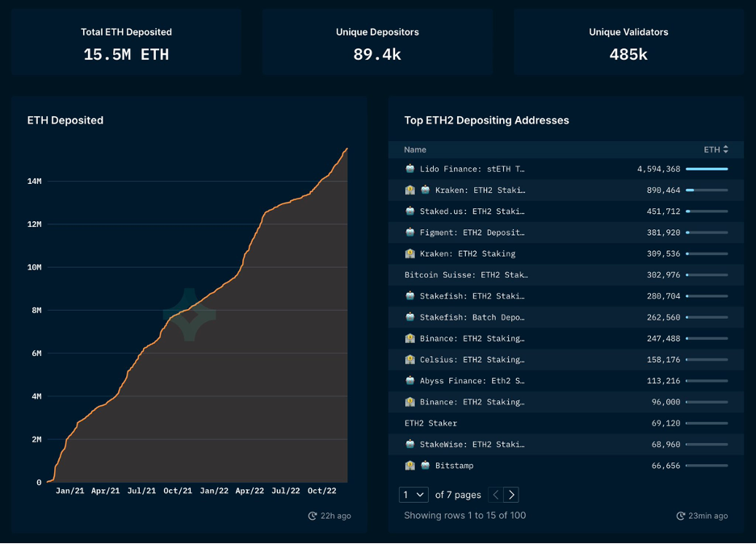The height and width of the screenshot is (544, 756).
Task: Click the 309,536 ETH value
Action: point(663,254)
